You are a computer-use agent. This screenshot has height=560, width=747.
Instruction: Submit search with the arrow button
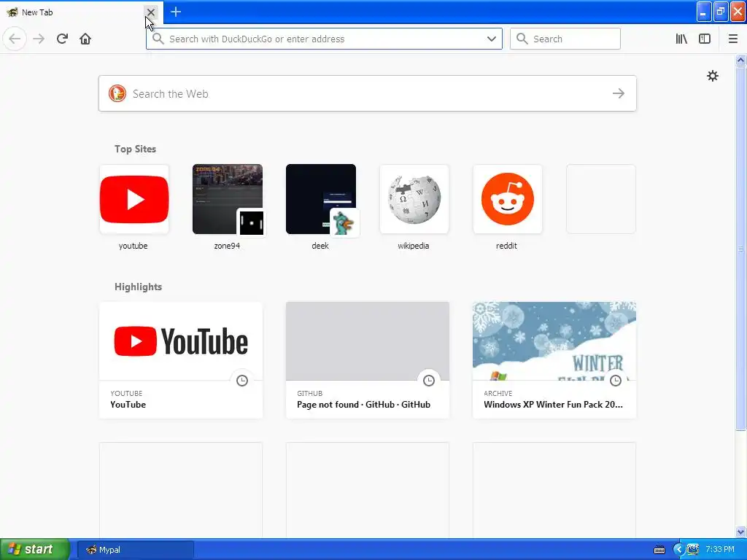coord(619,93)
